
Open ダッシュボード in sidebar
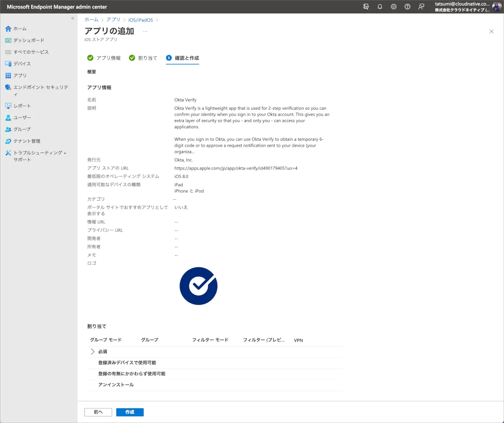click(x=29, y=40)
